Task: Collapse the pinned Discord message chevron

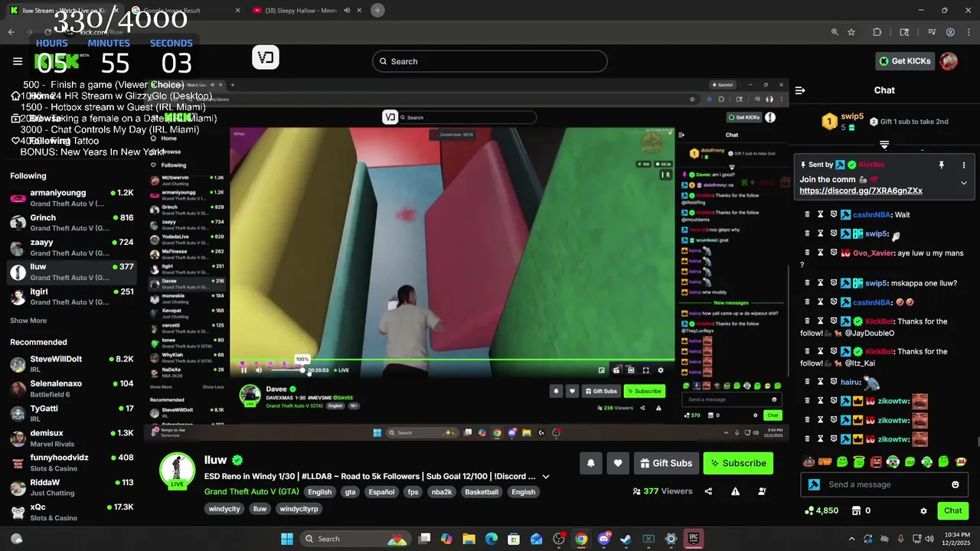Action: (964, 183)
